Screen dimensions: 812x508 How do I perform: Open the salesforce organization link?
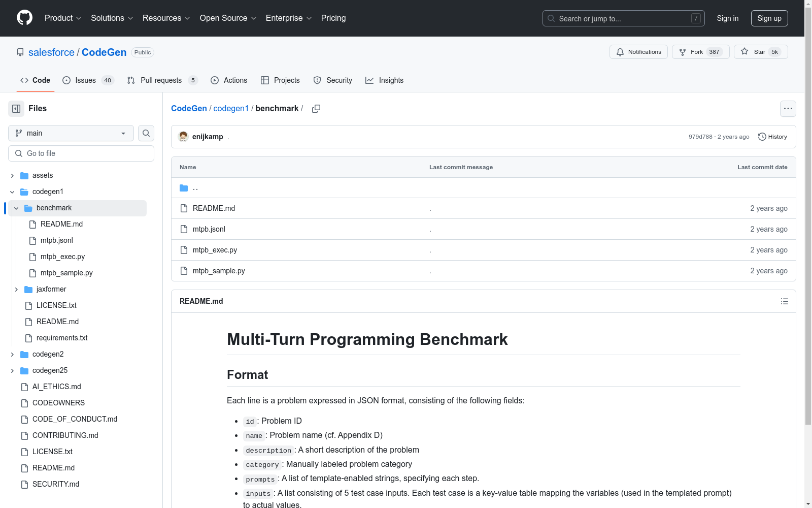pyautogui.click(x=51, y=52)
